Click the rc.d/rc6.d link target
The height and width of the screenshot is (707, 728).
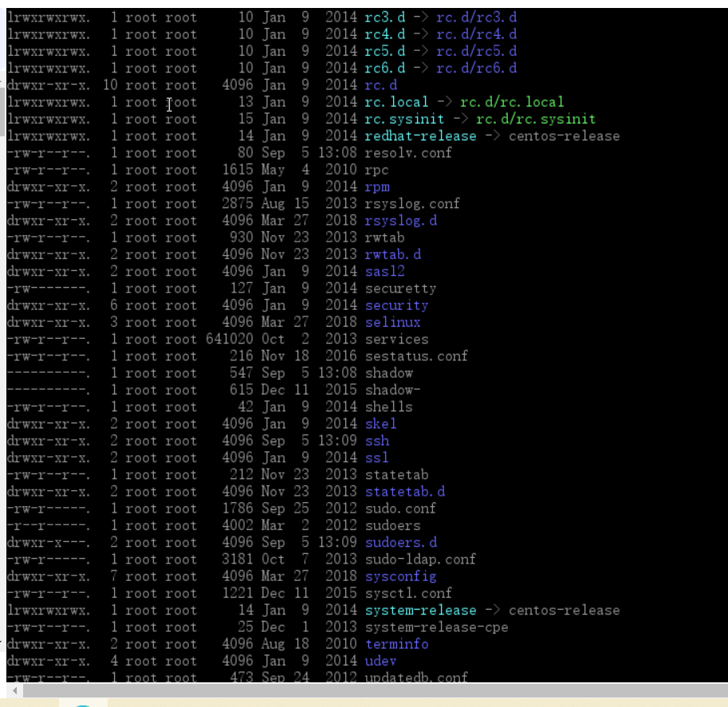pos(476,69)
